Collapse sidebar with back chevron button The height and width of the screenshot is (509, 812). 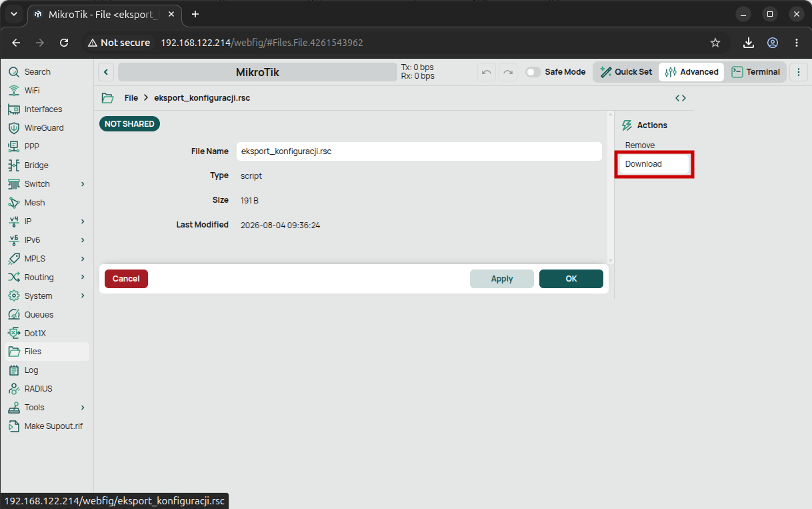(107, 72)
